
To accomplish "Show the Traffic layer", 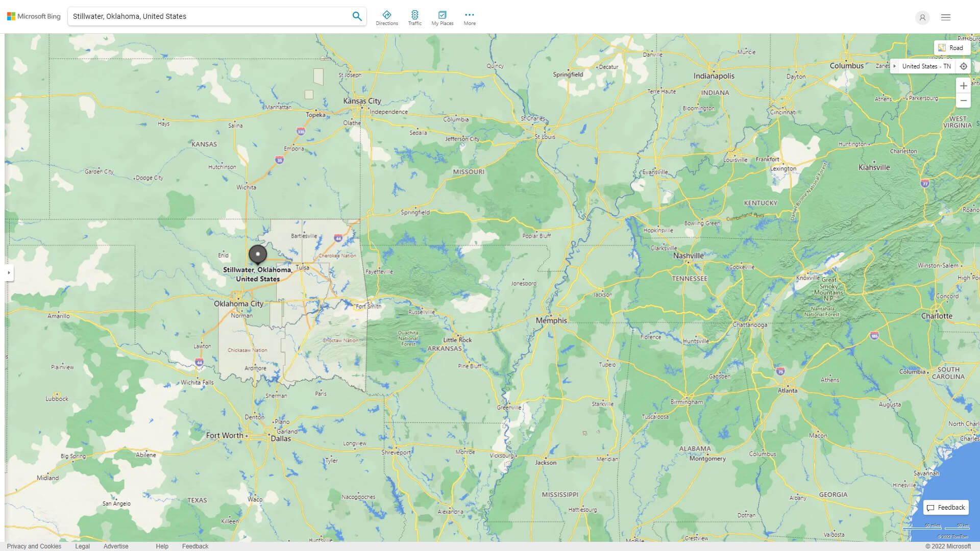I will [415, 17].
